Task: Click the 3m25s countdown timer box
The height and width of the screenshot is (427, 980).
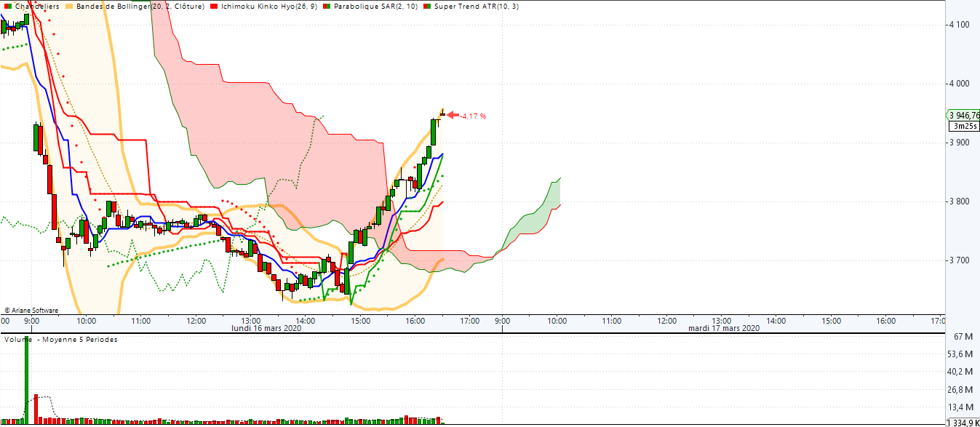Action: click(x=964, y=126)
